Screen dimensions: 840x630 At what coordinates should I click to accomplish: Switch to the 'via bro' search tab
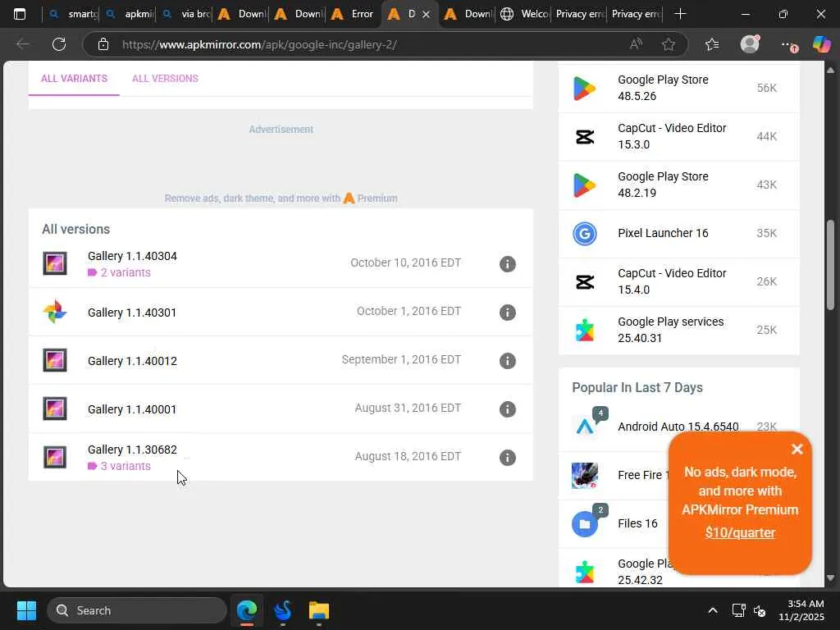pos(186,14)
